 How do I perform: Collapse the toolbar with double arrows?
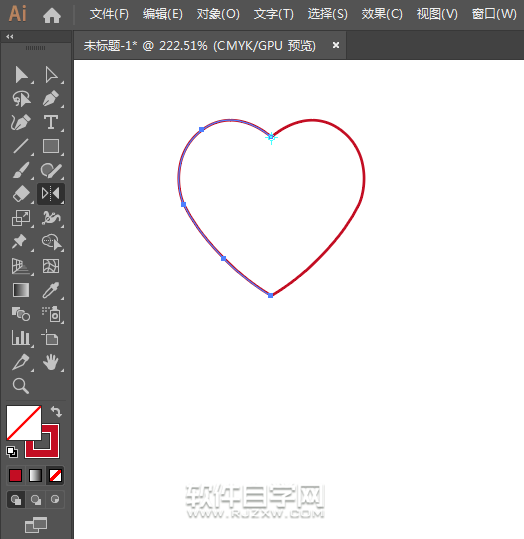[10, 36]
